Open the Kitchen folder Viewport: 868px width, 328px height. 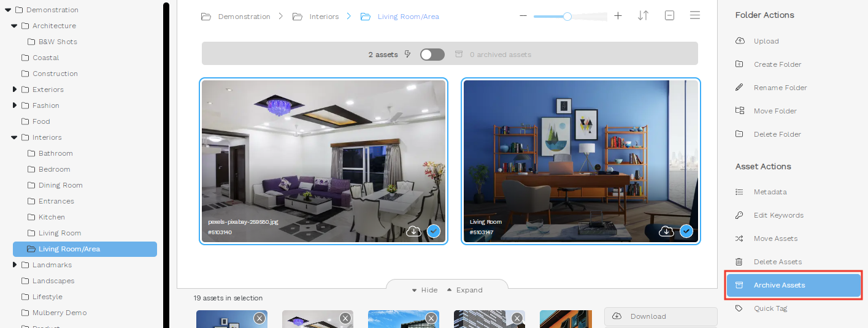click(52, 217)
